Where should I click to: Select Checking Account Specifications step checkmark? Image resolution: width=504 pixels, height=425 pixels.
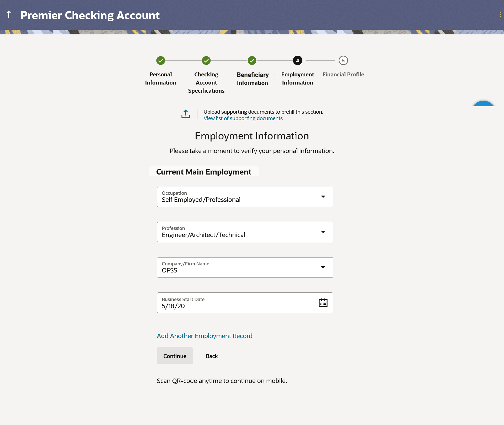pyautogui.click(x=206, y=61)
